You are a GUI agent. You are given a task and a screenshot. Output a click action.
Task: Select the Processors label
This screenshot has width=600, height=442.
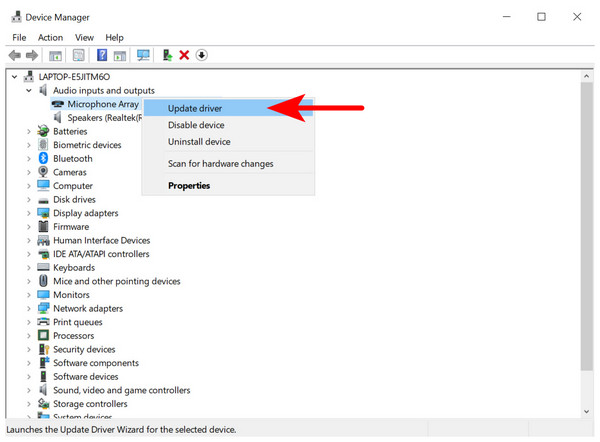tap(73, 336)
